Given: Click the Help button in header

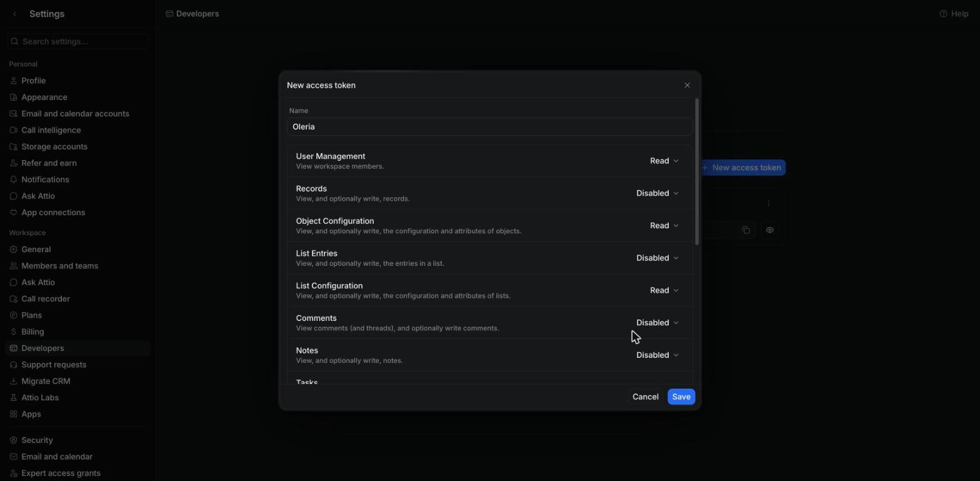Looking at the screenshot, I should click(x=954, y=14).
